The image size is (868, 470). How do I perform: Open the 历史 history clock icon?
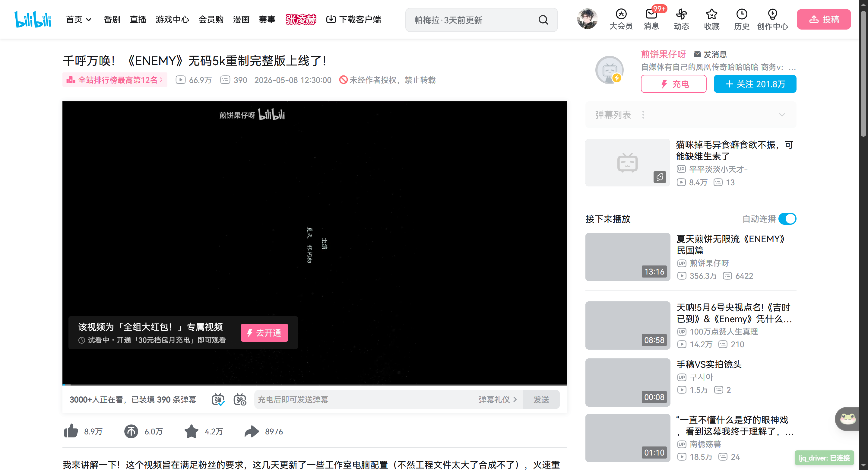click(x=742, y=19)
